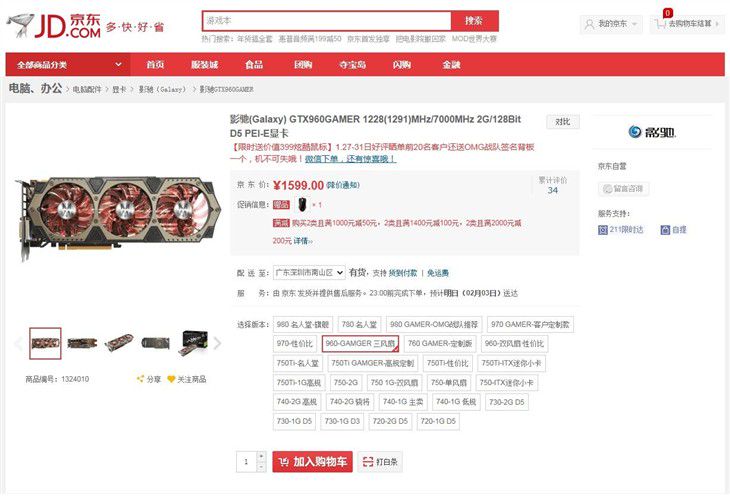Click the red 搜索 search button
This screenshot has width=730, height=496.
point(474,20)
